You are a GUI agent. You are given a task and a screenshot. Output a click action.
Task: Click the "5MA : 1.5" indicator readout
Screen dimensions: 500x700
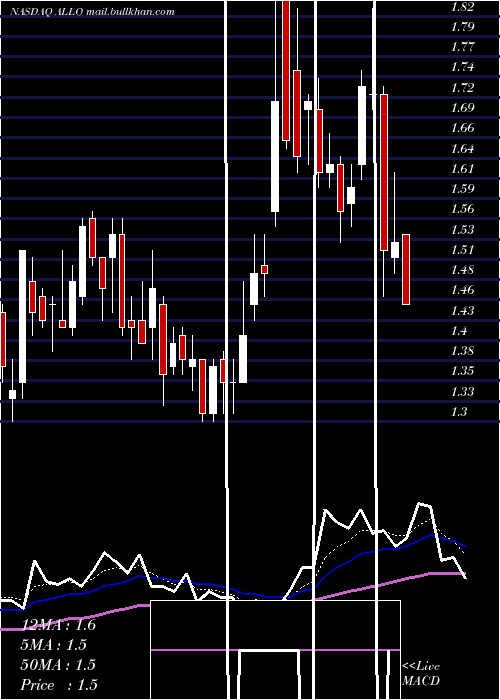(54, 645)
